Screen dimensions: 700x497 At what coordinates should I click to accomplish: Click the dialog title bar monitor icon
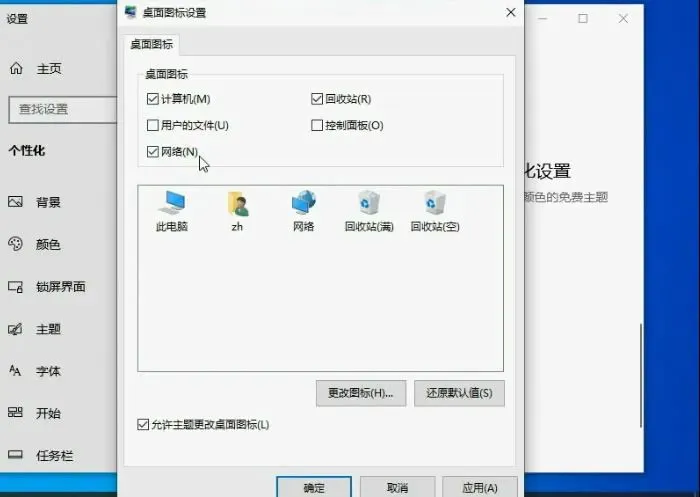130,13
